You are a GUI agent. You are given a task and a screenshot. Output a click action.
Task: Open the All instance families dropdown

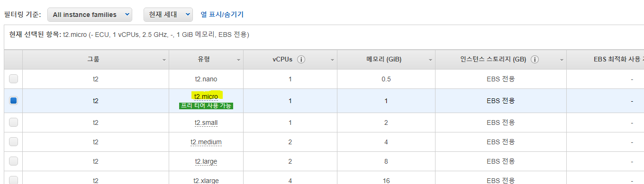pos(90,15)
